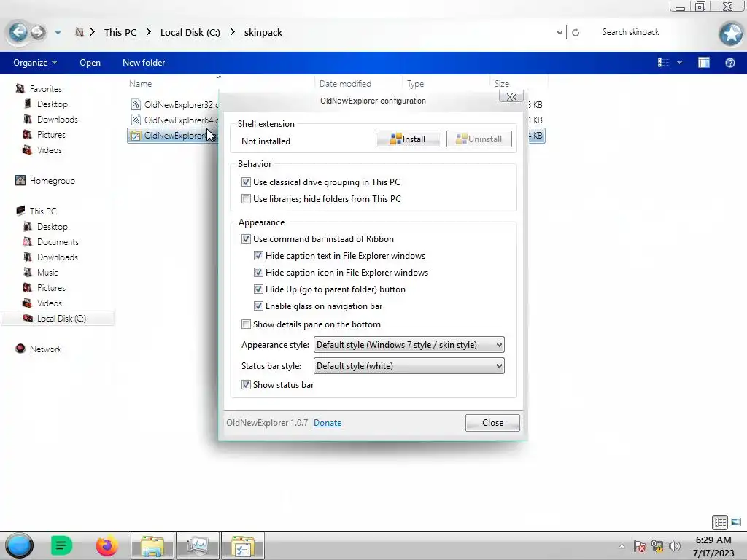Toggle Hide Up button checkbox
747x560 pixels.
tap(258, 289)
